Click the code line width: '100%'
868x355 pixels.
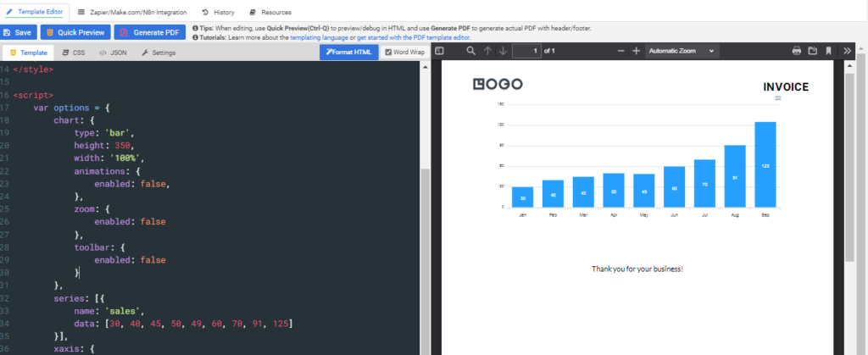109,158
